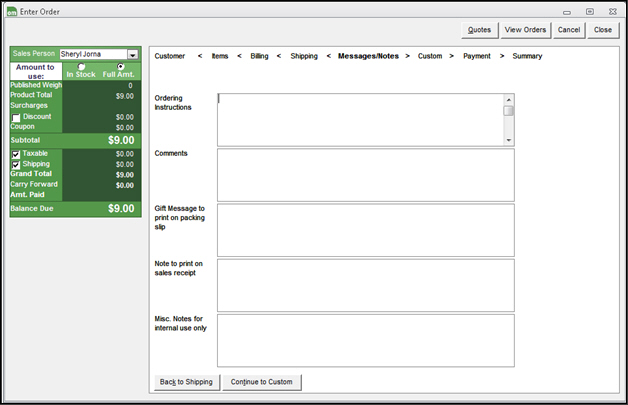The height and width of the screenshot is (405, 628).
Task: Uncheck the Taxable checkbox
Action: click(15, 154)
